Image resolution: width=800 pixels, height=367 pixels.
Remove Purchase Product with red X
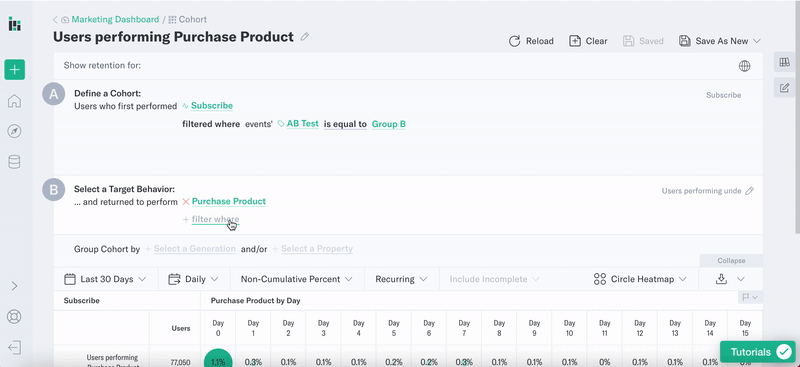(186, 202)
